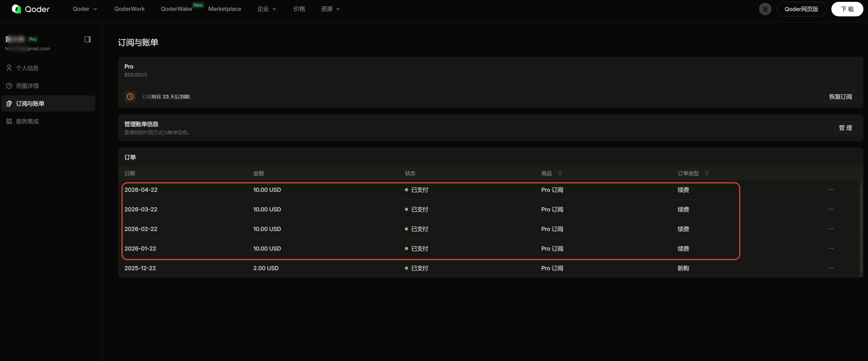868x361 pixels.
Task: Click the 管理 billing button
Action: tap(845, 128)
